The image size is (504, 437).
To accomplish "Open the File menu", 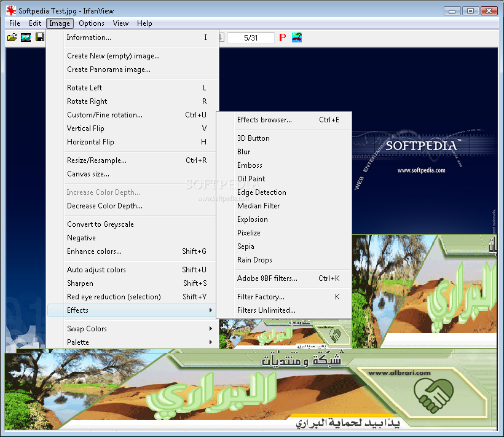I will pyautogui.click(x=15, y=23).
